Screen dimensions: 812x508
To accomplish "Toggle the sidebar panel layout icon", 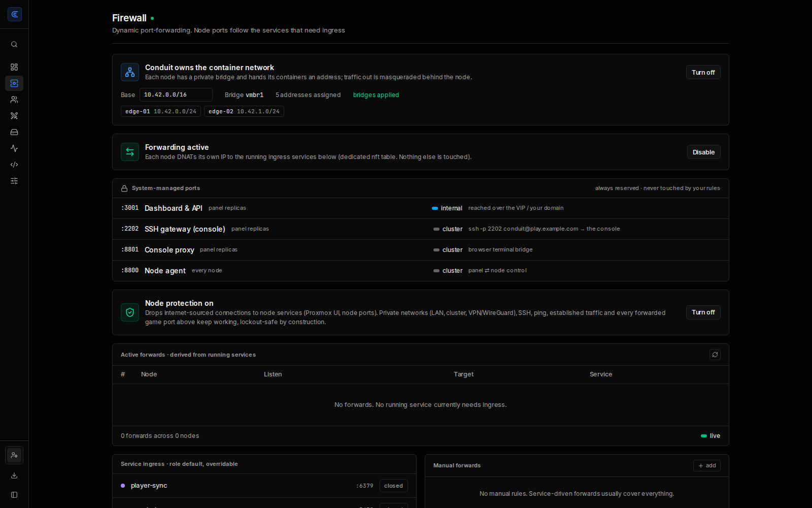I will [x=14, y=495].
